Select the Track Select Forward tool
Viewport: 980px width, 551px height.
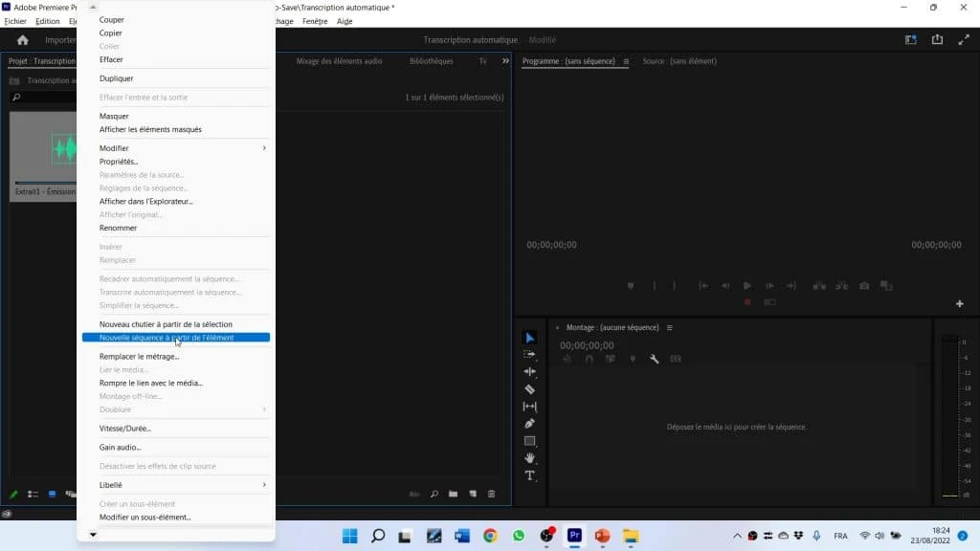click(x=529, y=355)
